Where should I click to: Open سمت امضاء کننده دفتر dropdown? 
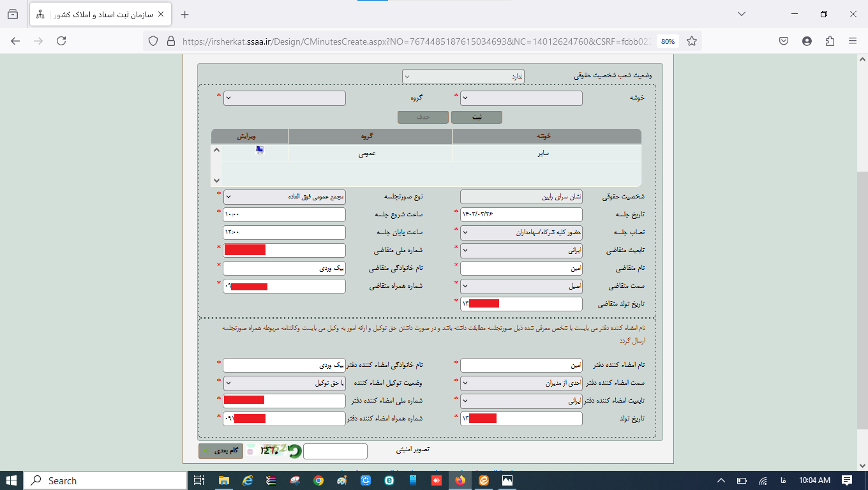tap(521, 383)
